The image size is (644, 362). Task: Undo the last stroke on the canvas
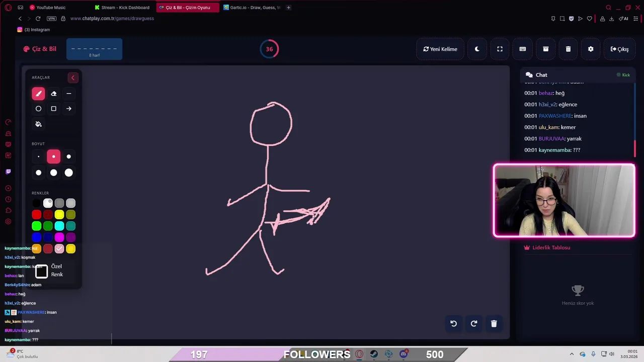click(453, 324)
